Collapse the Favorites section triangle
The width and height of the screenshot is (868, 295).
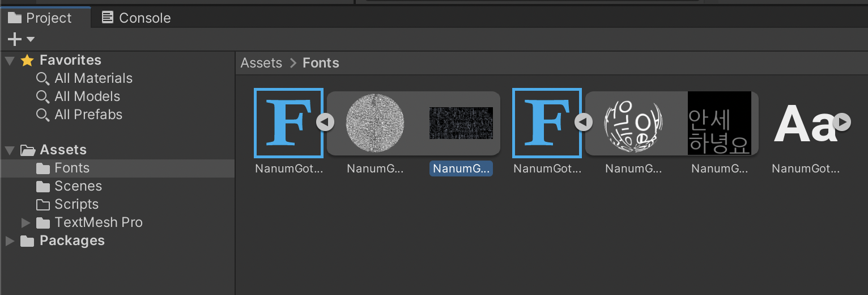pyautogui.click(x=10, y=60)
